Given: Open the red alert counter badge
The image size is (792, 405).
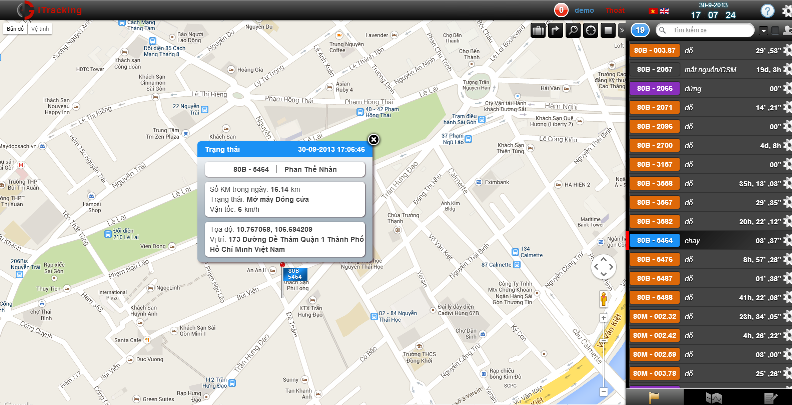Looking at the screenshot, I should pyautogui.click(x=561, y=10).
